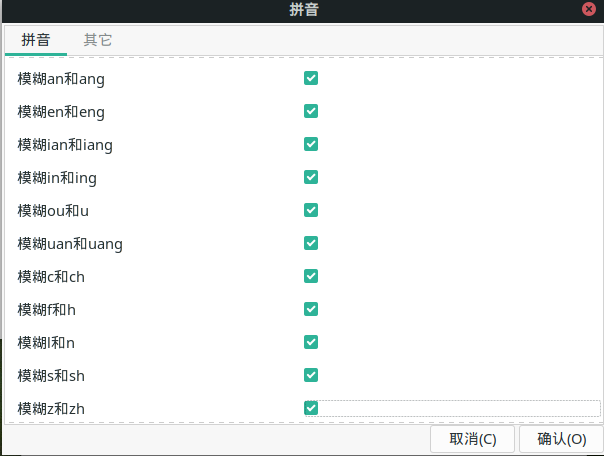
Task: Switch to the 其它 tab
Action: click(x=98, y=41)
